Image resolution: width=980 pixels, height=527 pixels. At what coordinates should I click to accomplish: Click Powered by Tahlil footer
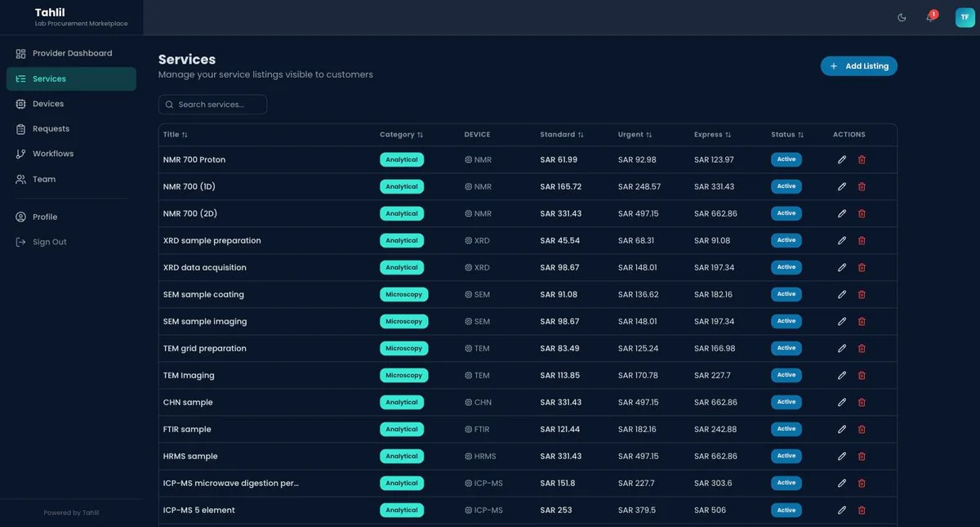point(71,512)
